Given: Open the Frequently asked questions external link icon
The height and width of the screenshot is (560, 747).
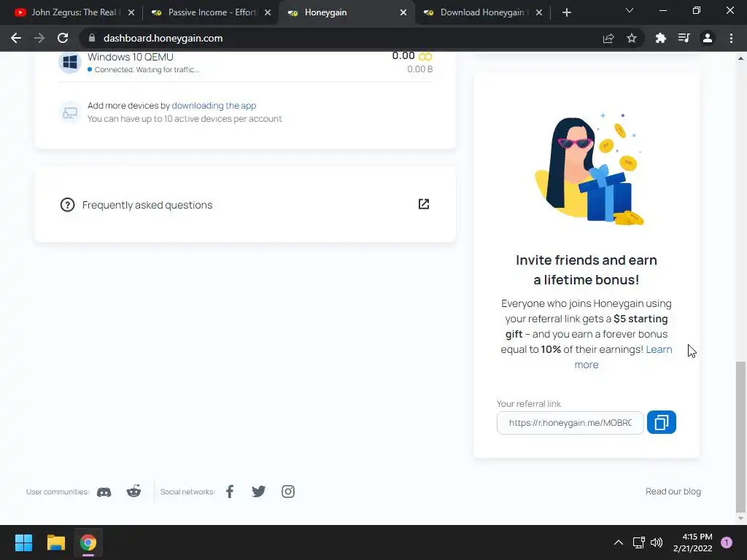Looking at the screenshot, I should (424, 204).
